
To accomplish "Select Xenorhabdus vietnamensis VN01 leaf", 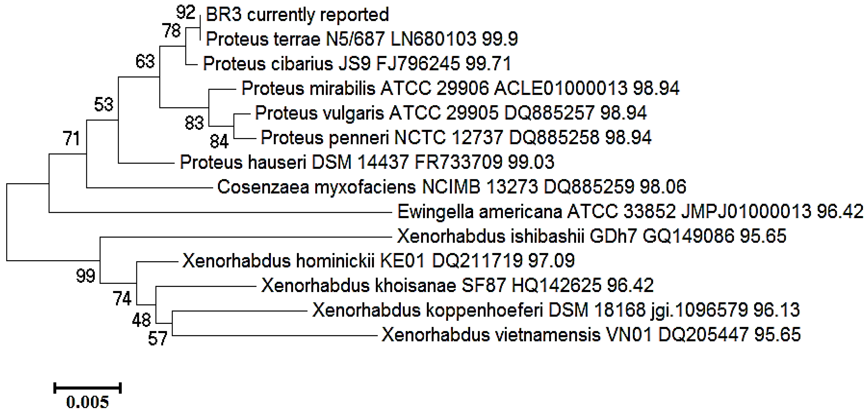I will pyautogui.click(x=591, y=335).
